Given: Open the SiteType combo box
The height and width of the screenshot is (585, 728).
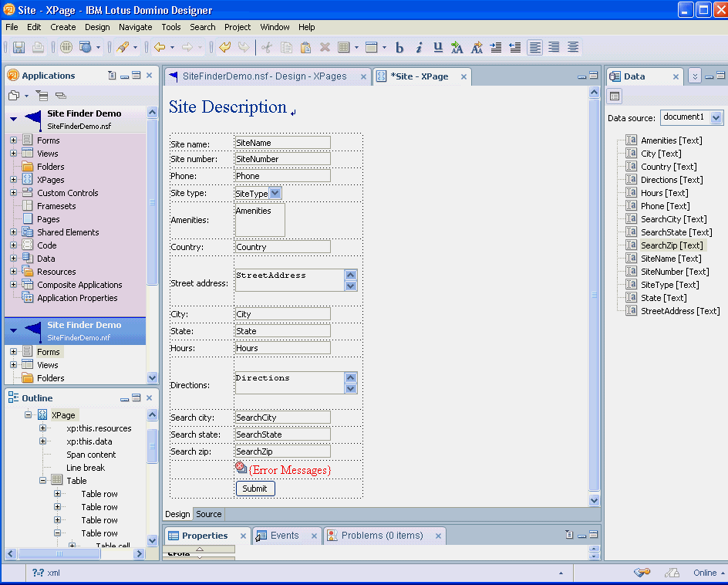Looking at the screenshot, I should (275, 193).
